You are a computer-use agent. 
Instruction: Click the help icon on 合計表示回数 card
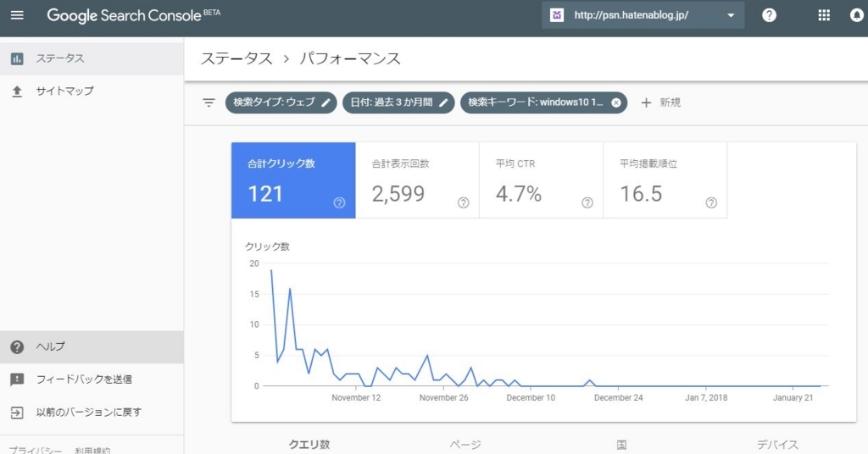click(464, 203)
